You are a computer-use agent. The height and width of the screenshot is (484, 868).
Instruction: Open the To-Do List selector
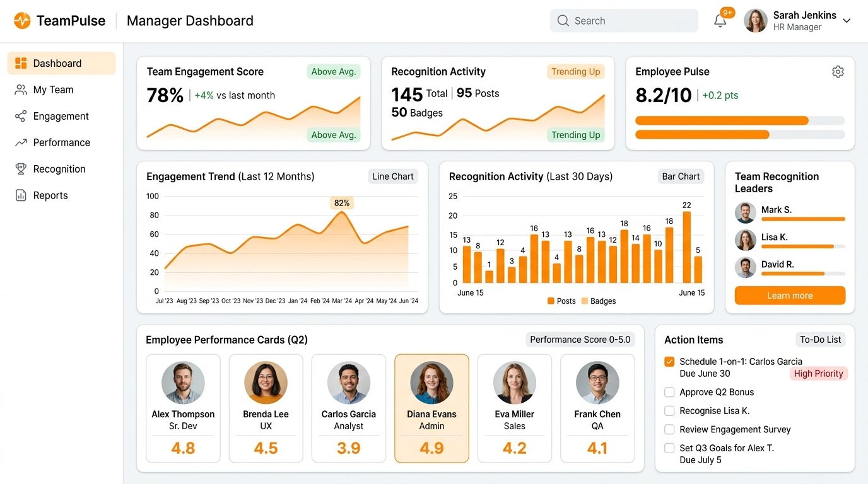point(820,340)
